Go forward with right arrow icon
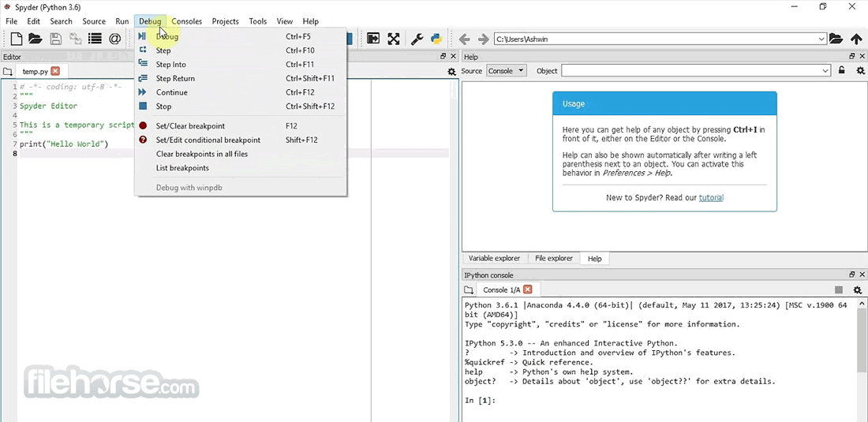This screenshot has width=868, height=422. coord(483,39)
